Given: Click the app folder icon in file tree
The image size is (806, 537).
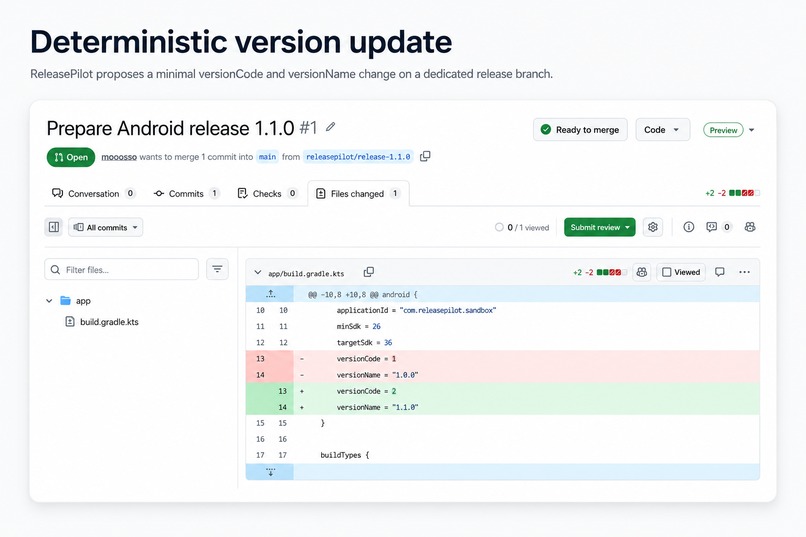Looking at the screenshot, I should [x=65, y=301].
